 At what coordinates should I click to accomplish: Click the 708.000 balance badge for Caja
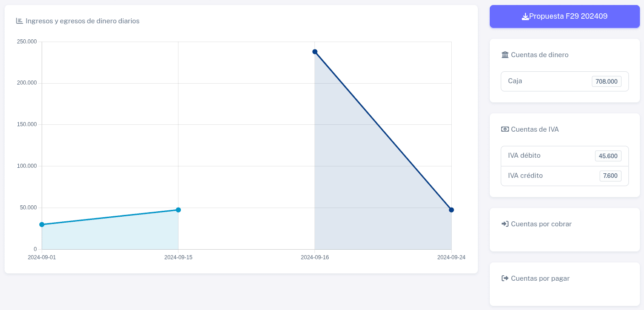(606, 81)
